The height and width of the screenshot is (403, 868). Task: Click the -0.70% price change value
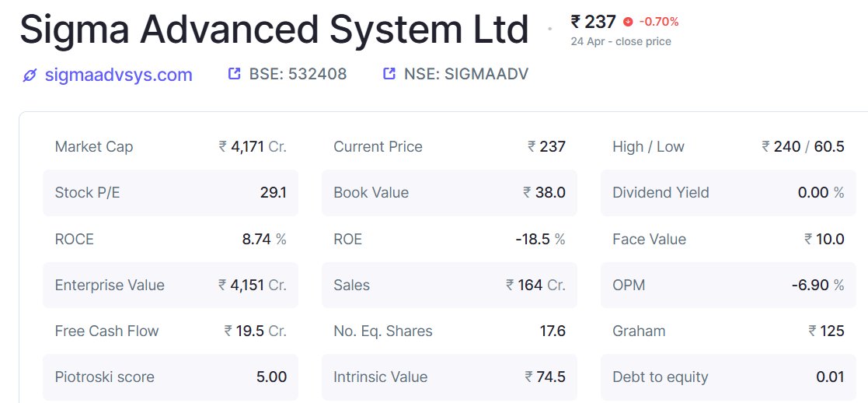659,23
